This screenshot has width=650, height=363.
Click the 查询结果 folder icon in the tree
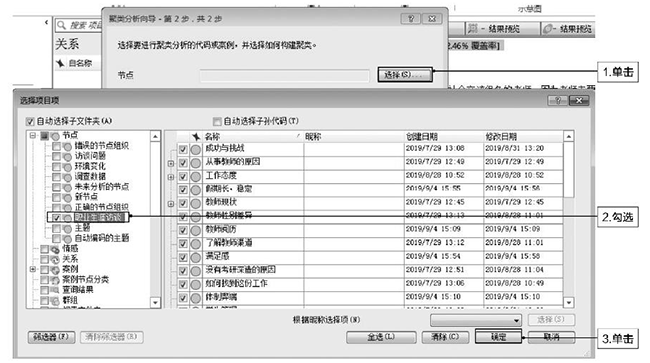[55, 290]
